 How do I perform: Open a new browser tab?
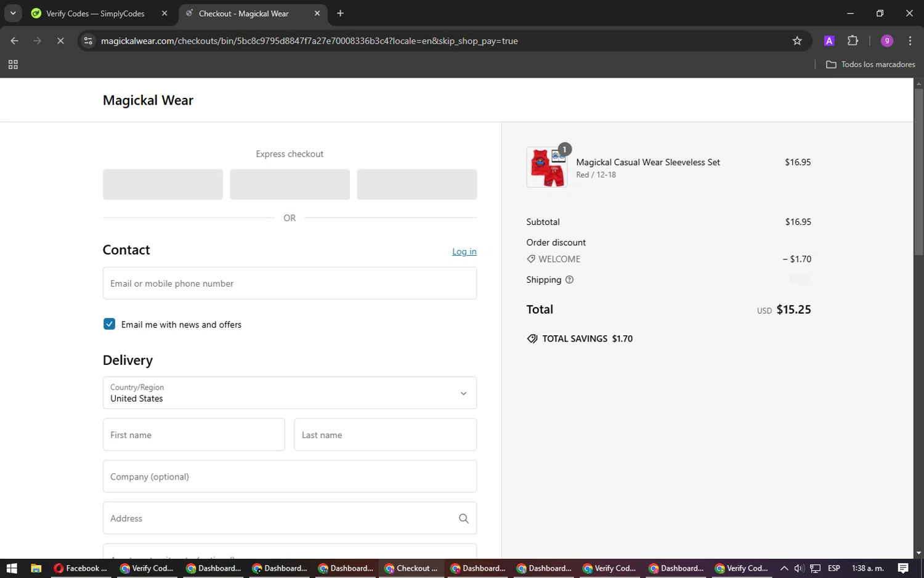(x=341, y=14)
